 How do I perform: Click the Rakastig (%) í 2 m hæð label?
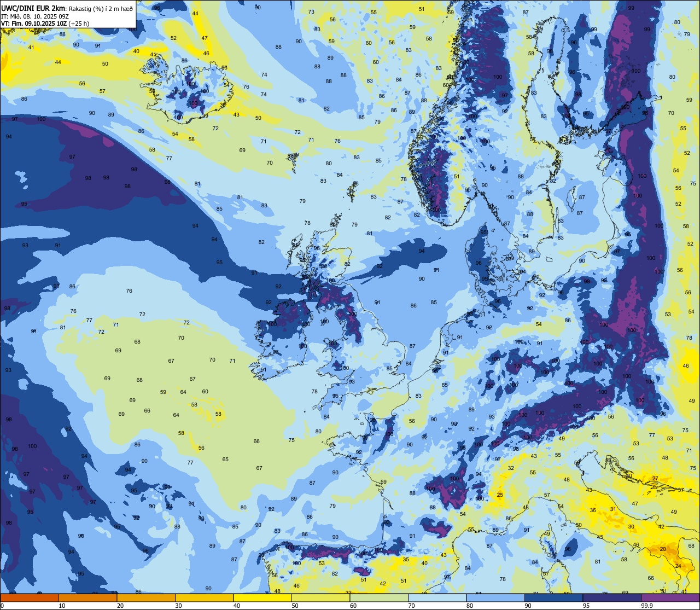(x=101, y=9)
